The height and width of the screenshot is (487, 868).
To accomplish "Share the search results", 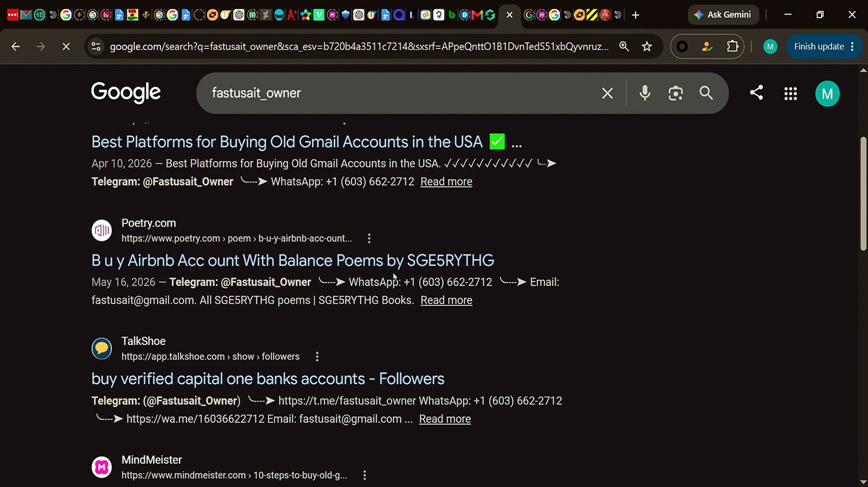I will pos(756,93).
